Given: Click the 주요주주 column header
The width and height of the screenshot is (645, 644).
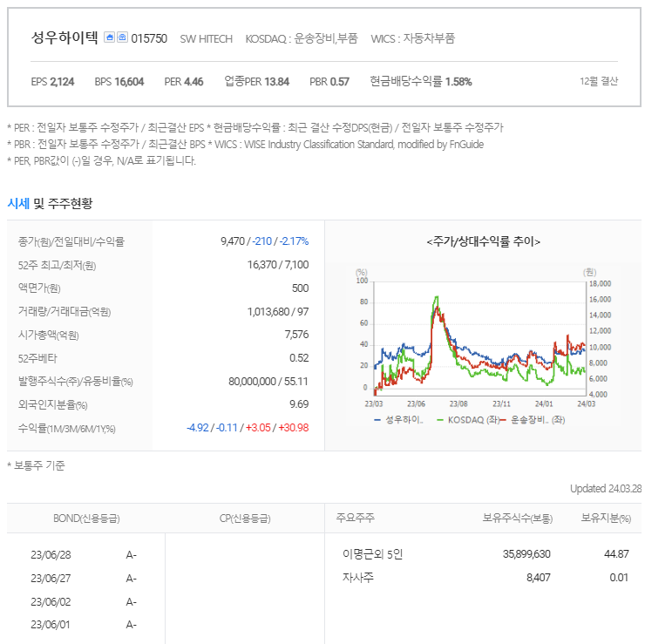Looking at the screenshot, I should tap(356, 518).
